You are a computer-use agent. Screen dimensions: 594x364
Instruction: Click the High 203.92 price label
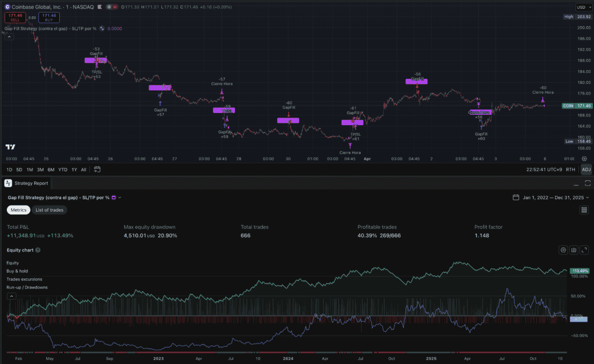[577, 17]
